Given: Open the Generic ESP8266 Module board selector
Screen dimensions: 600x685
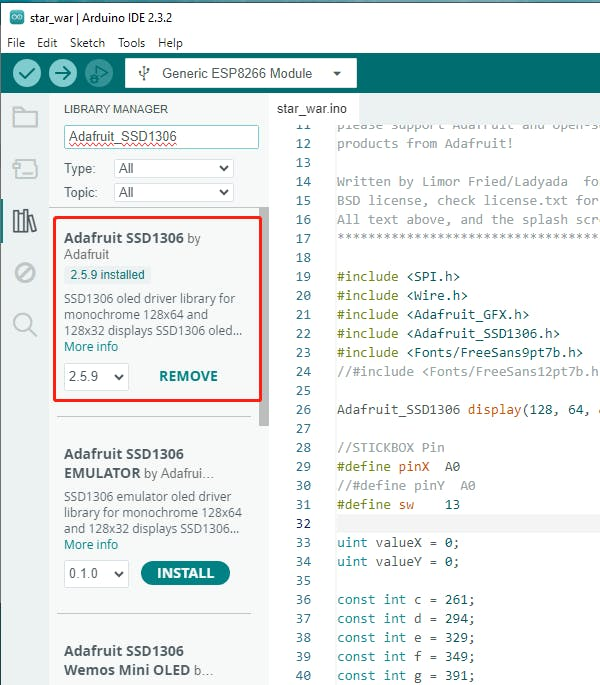Looking at the screenshot, I should click(x=240, y=73).
